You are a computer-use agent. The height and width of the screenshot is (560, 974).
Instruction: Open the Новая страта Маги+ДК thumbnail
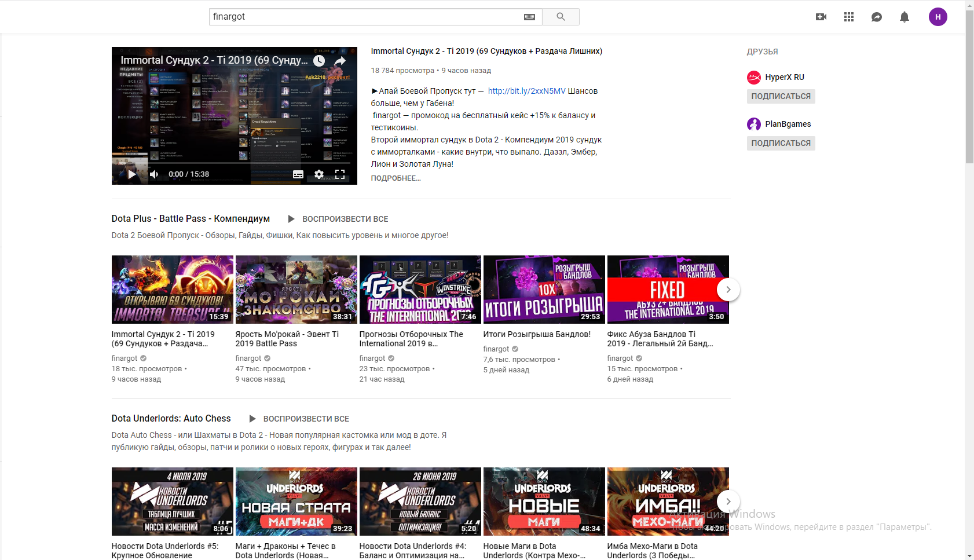pyautogui.click(x=296, y=502)
